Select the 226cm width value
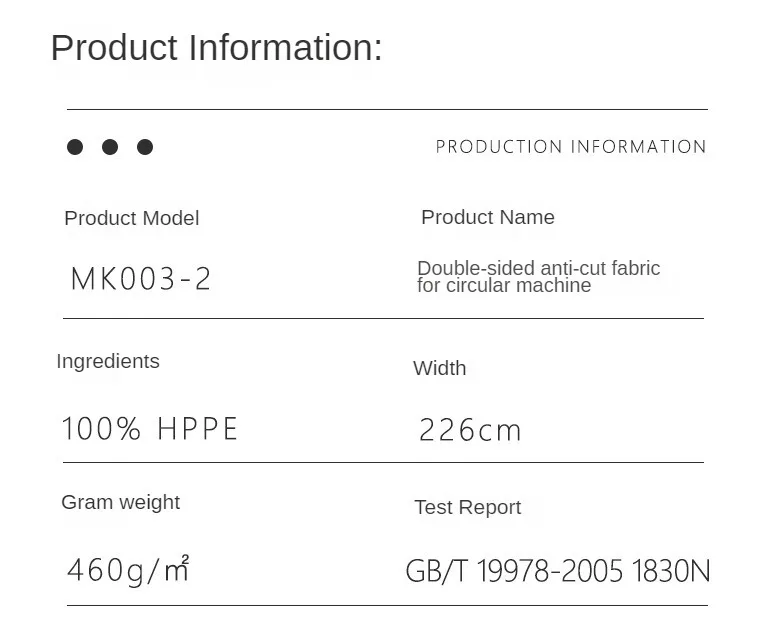 (x=470, y=431)
